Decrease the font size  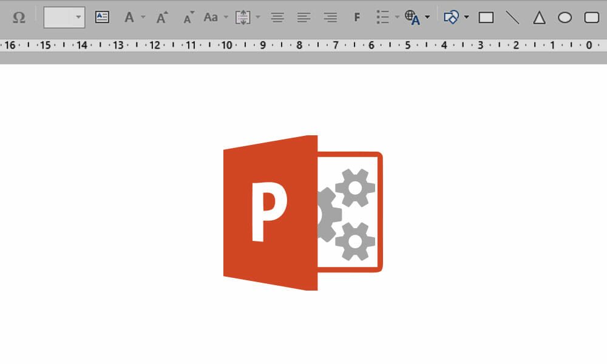click(x=189, y=18)
